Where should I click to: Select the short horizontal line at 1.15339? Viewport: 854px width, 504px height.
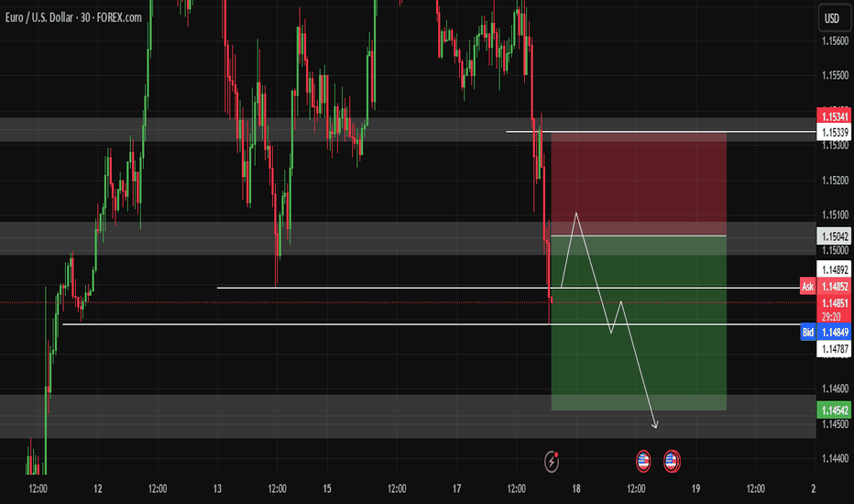pos(661,131)
